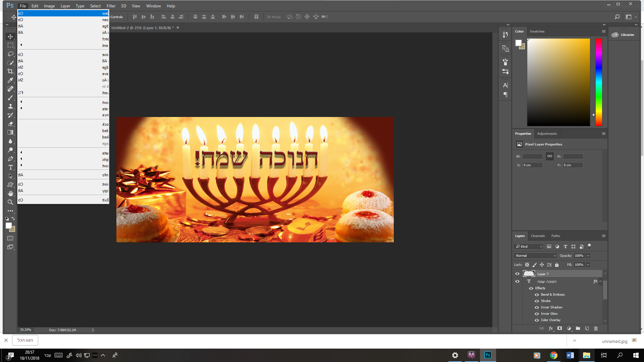Image resolution: width=644 pixels, height=362 pixels.
Task: Open the Kind filter dropdown
Action: tap(529, 246)
